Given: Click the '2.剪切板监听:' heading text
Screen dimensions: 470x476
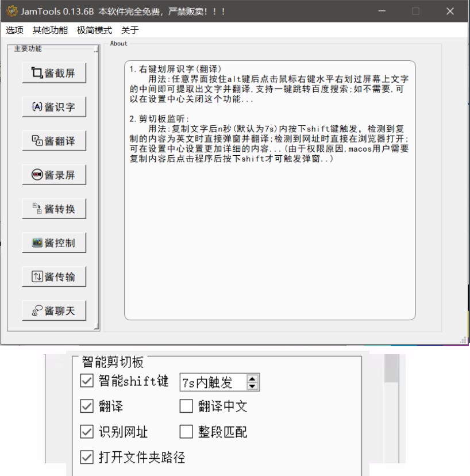Looking at the screenshot, I should (159, 118).
